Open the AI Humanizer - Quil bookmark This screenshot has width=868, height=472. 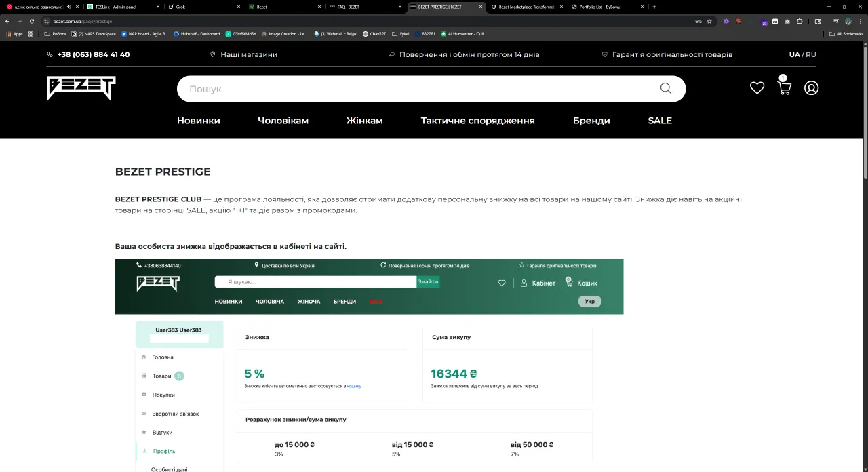pyautogui.click(x=463, y=33)
